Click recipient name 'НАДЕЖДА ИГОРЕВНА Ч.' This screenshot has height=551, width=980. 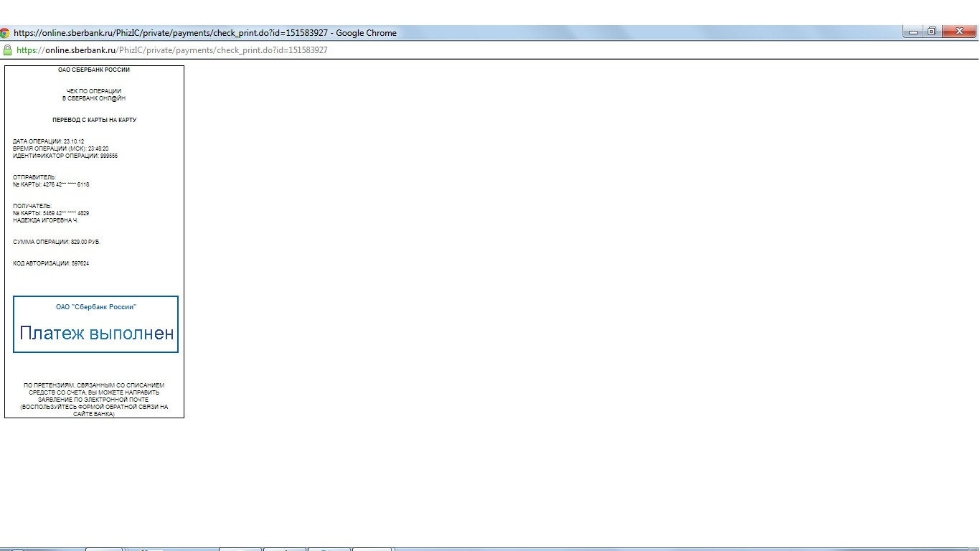pyautogui.click(x=45, y=221)
